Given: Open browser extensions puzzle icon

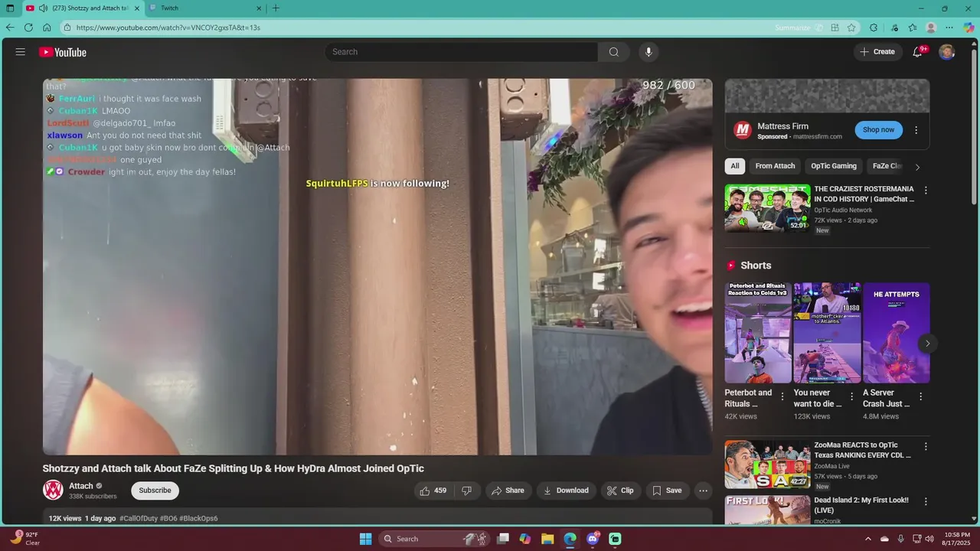Looking at the screenshot, I should click(x=874, y=28).
